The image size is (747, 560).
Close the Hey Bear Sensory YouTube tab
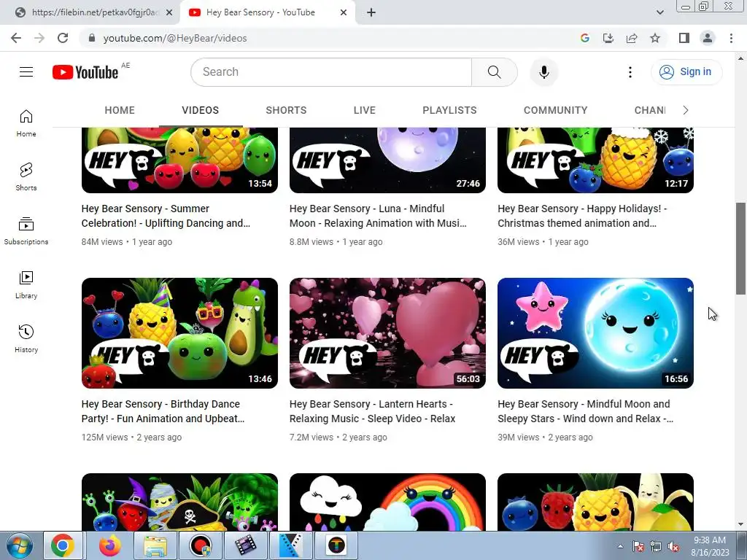pos(344,12)
